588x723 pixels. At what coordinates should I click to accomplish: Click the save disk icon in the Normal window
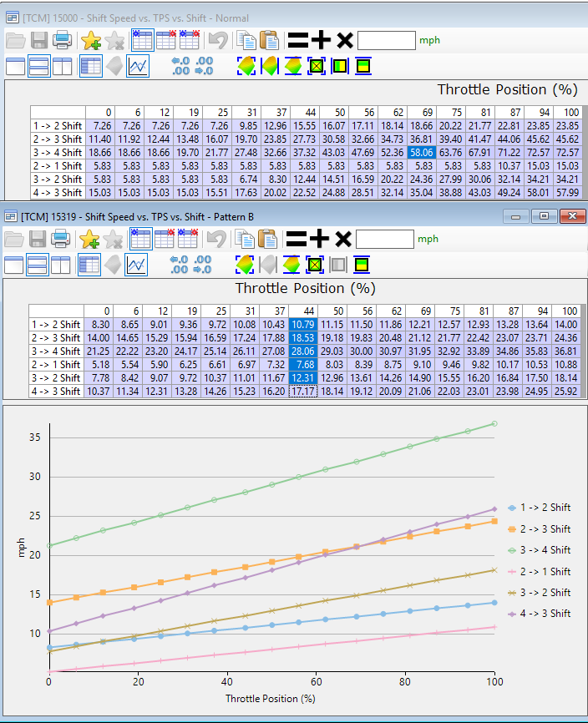click(x=39, y=41)
